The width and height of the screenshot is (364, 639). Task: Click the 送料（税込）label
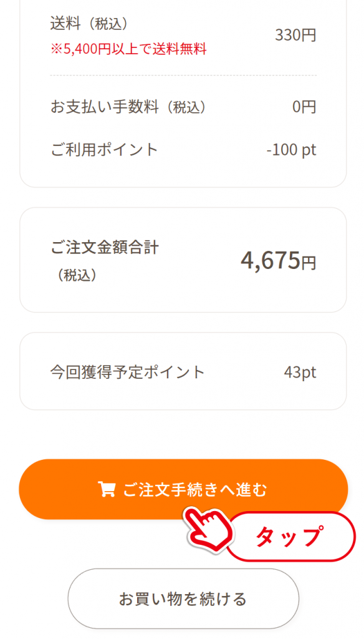point(90,24)
